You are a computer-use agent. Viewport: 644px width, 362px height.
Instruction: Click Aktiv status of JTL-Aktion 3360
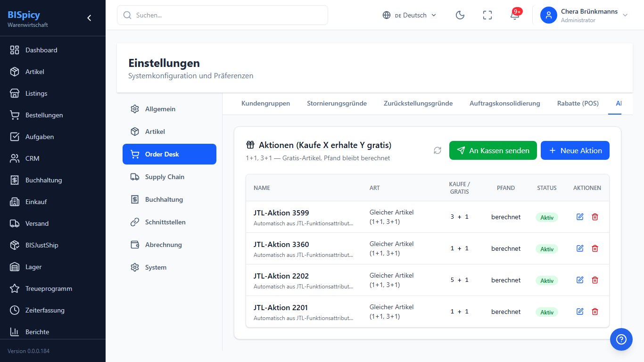pos(547,249)
